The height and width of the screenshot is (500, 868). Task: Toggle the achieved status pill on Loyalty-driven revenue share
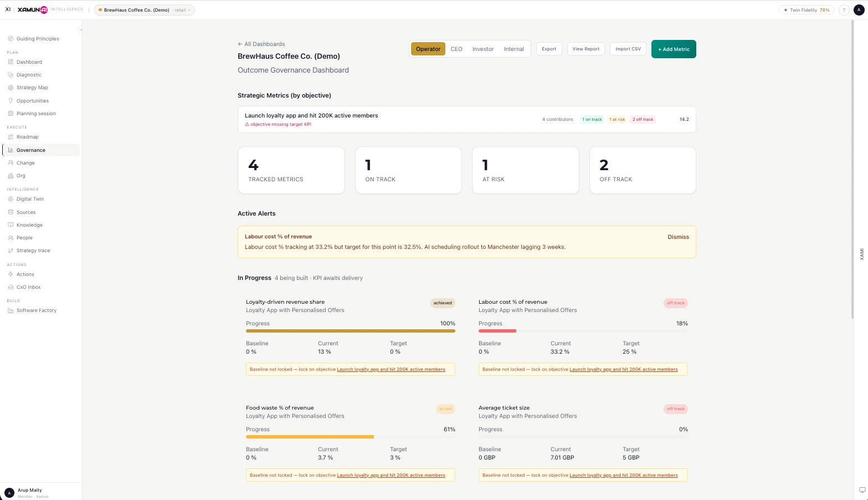click(443, 303)
